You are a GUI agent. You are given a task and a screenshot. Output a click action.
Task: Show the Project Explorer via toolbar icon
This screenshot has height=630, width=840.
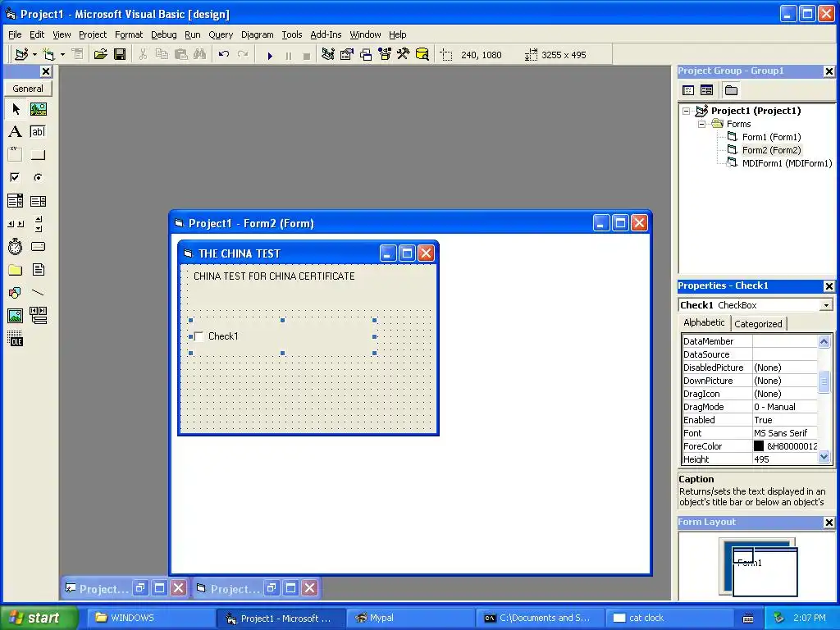point(328,55)
